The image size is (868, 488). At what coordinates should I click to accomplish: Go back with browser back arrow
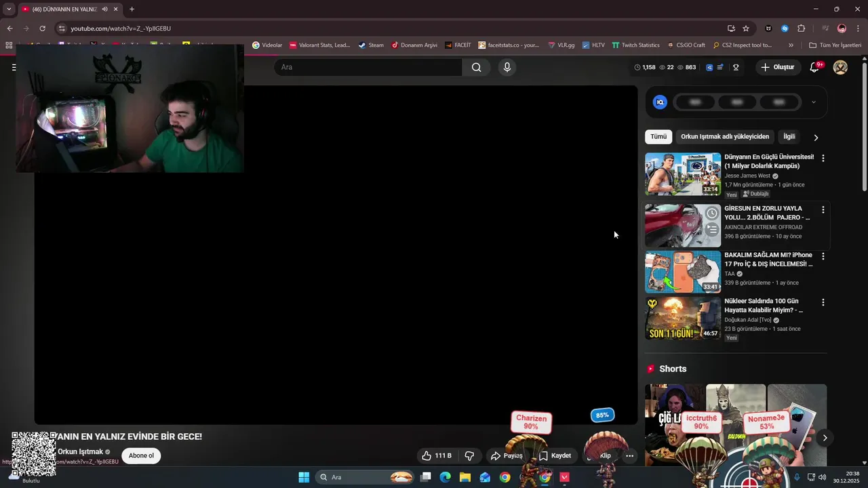point(9,28)
